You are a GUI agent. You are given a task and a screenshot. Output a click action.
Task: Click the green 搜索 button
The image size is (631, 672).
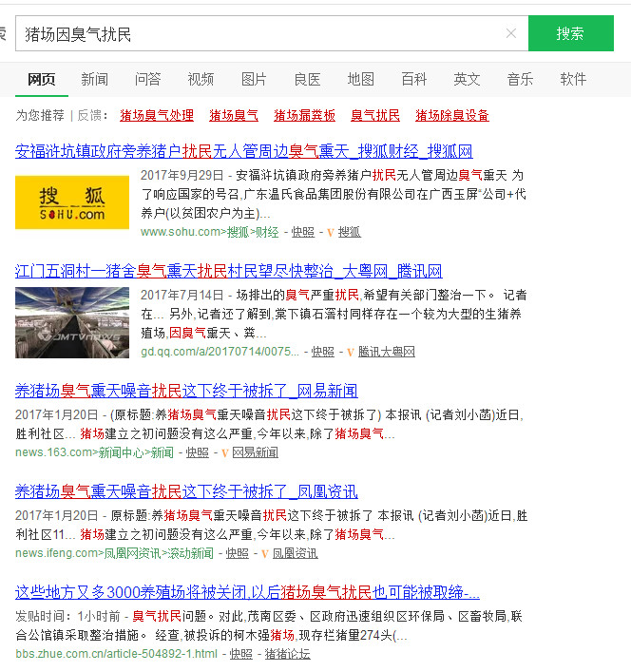tap(570, 33)
